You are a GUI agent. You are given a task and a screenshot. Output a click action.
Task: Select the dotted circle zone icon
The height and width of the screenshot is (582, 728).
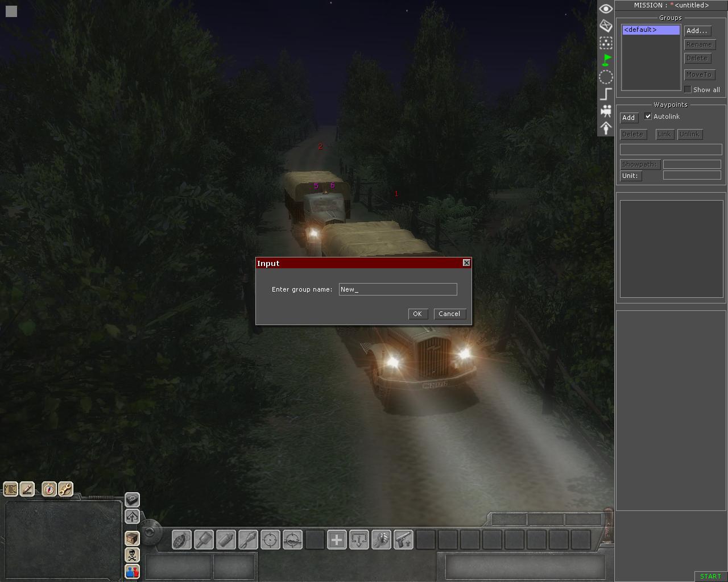606,77
